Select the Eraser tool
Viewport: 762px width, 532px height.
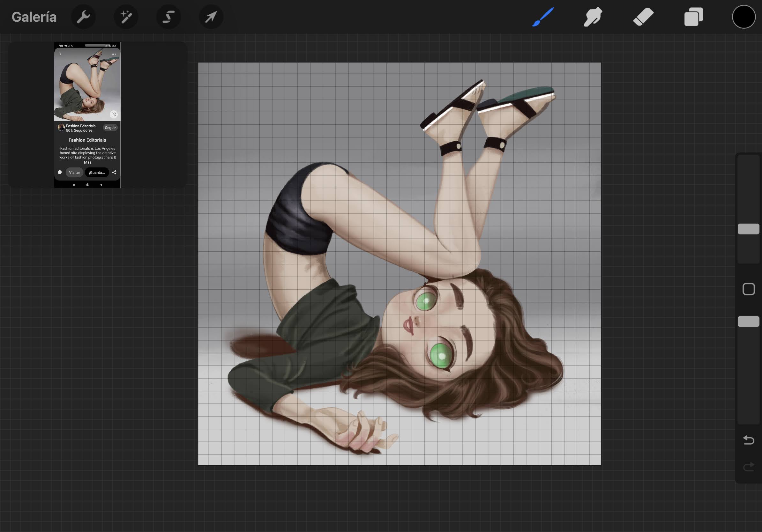coord(643,17)
